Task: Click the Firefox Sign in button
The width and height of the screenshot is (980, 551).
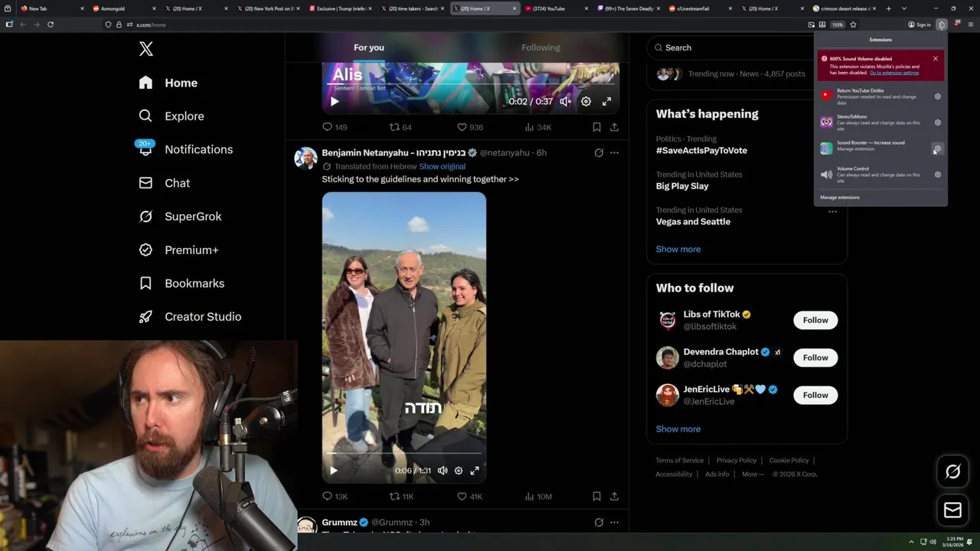Action: (x=920, y=24)
